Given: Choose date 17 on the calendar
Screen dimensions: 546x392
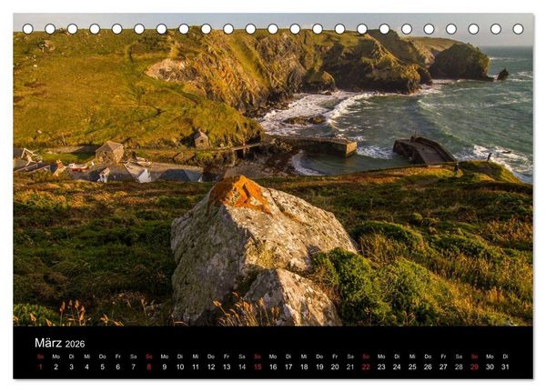Looking at the screenshot, I should pos(288,367).
